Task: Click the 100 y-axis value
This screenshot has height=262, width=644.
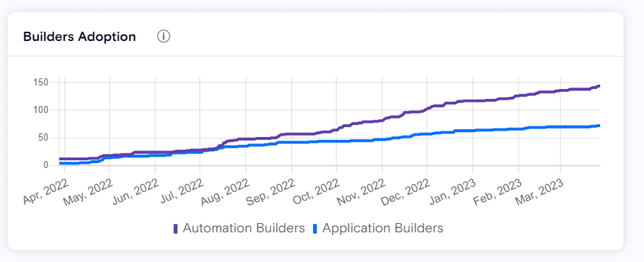Action: click(x=41, y=110)
